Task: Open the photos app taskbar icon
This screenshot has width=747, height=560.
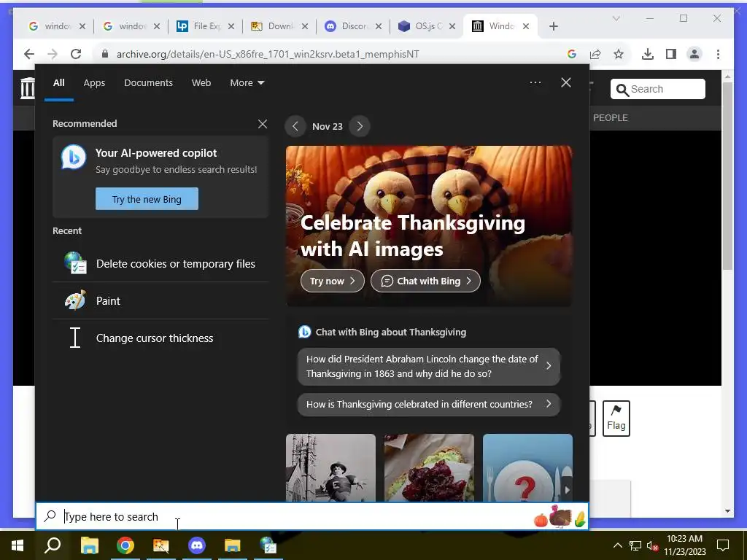Action: pyautogui.click(x=161, y=545)
